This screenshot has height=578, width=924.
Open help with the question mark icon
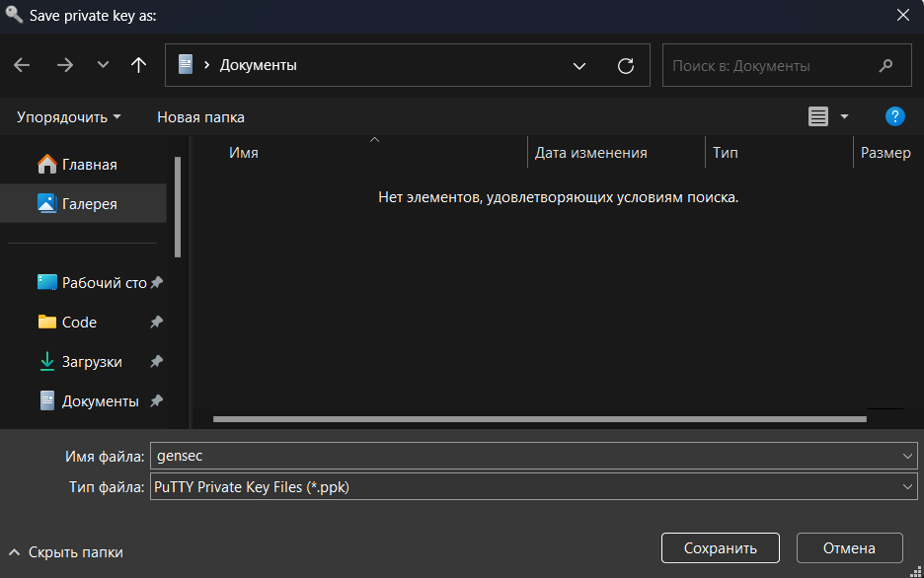pos(894,116)
